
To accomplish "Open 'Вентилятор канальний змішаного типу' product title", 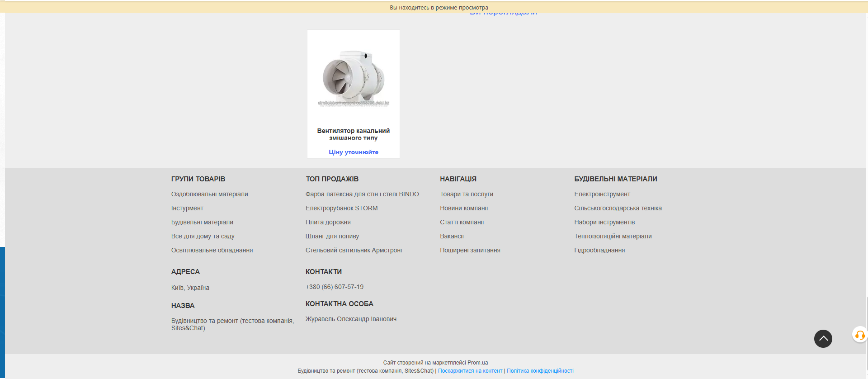I will (353, 134).
